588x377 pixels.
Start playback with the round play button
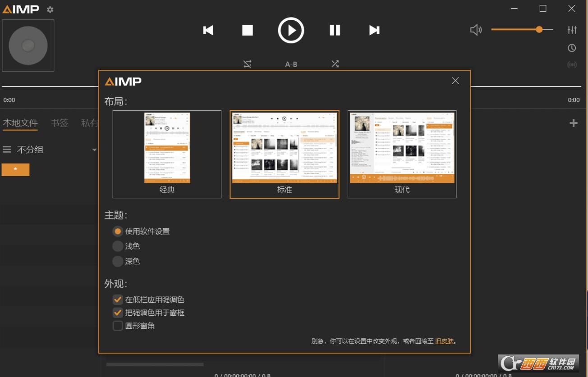pos(291,30)
